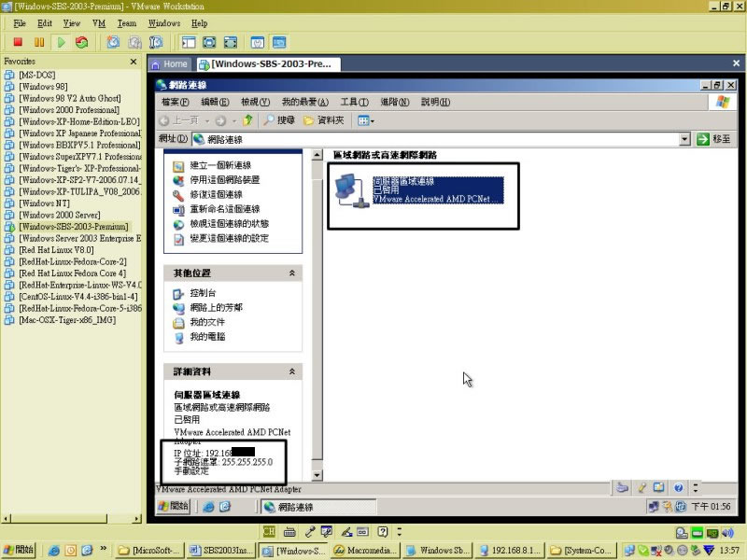Image resolution: width=747 pixels, height=560 pixels.
Task: Close the Favorites panel
Action: point(134,62)
